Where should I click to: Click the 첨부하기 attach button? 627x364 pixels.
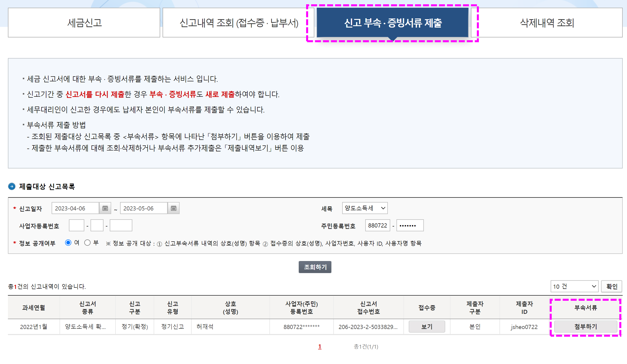pyautogui.click(x=586, y=326)
